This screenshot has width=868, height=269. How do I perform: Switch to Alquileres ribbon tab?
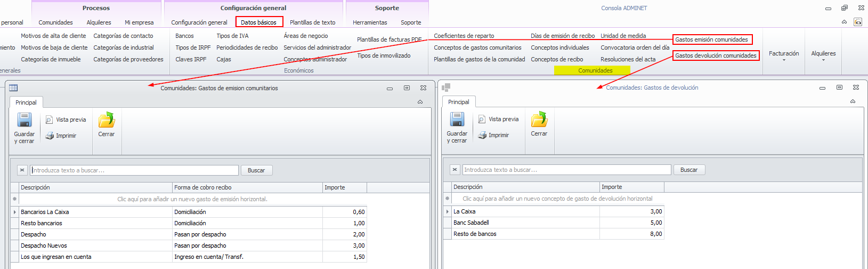pos(99,22)
